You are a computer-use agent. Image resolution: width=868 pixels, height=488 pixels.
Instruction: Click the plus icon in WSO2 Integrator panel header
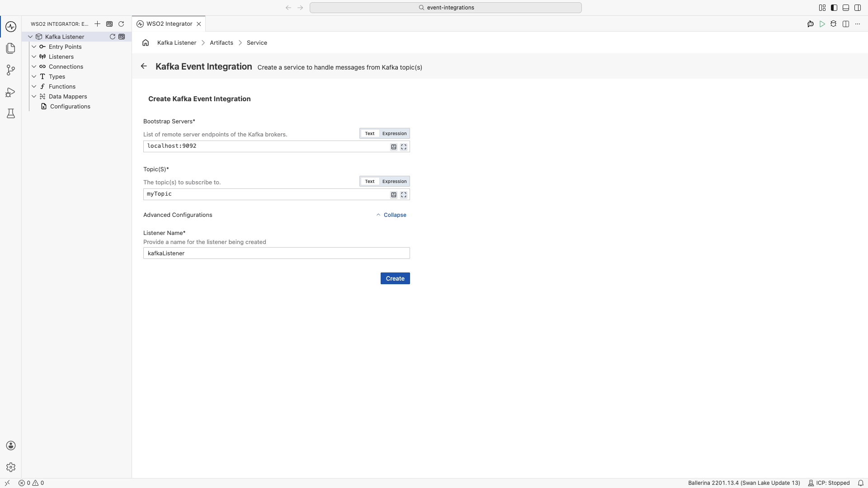(x=97, y=24)
